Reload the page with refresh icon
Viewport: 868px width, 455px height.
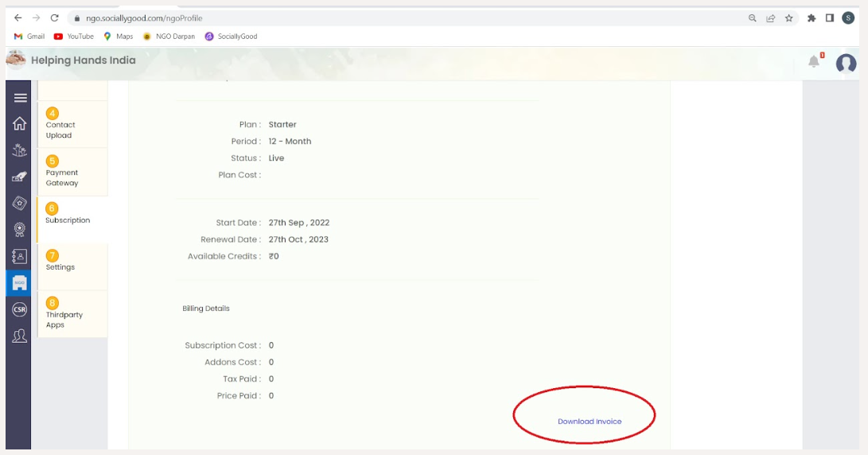[x=54, y=18]
